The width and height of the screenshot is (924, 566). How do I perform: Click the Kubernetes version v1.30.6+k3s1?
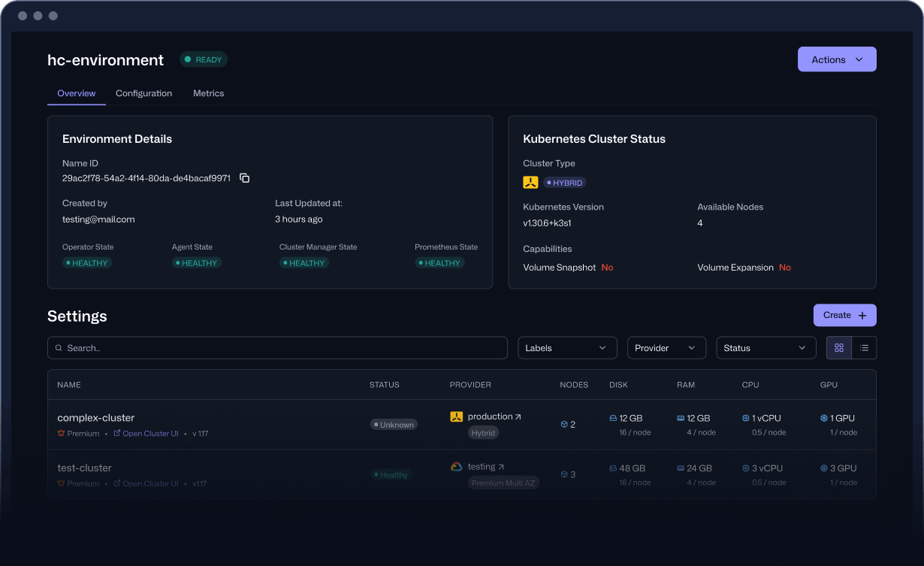coord(548,223)
